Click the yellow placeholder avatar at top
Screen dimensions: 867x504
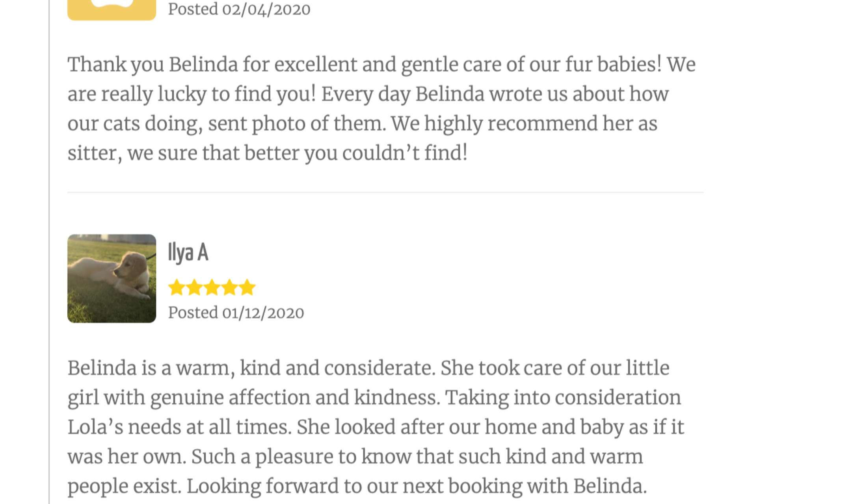pyautogui.click(x=112, y=10)
